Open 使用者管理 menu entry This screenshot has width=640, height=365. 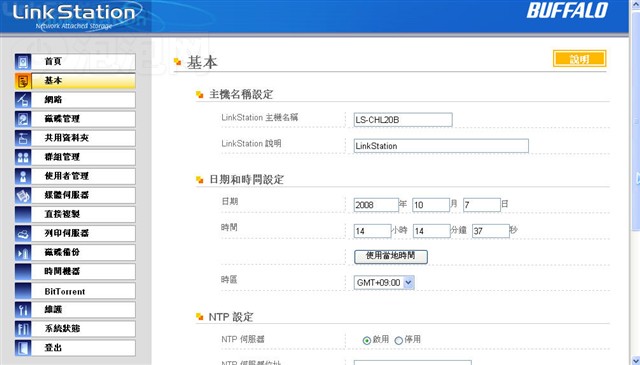tap(83, 176)
